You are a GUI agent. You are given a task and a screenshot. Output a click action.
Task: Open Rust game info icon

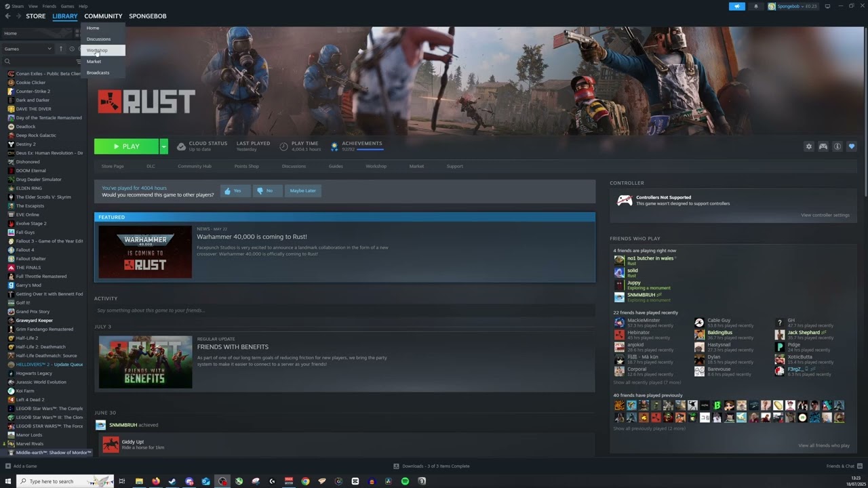(x=837, y=146)
